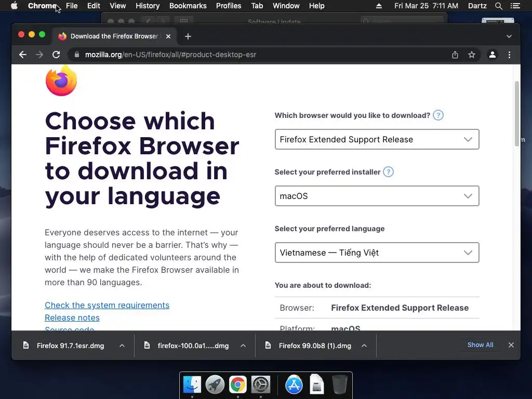Open the Firefox Extended Support Release dropdown
The width and height of the screenshot is (532, 399).
(377, 139)
